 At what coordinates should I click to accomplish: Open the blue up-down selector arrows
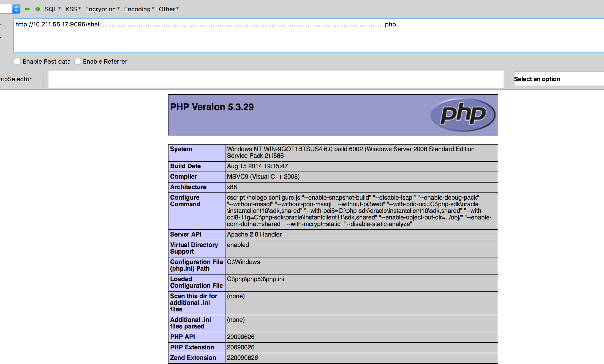click(x=16, y=9)
